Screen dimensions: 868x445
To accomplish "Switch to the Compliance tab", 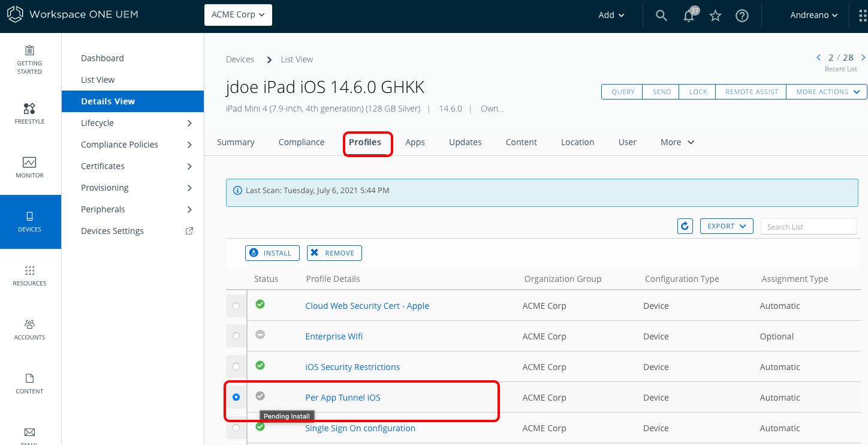I will (302, 142).
